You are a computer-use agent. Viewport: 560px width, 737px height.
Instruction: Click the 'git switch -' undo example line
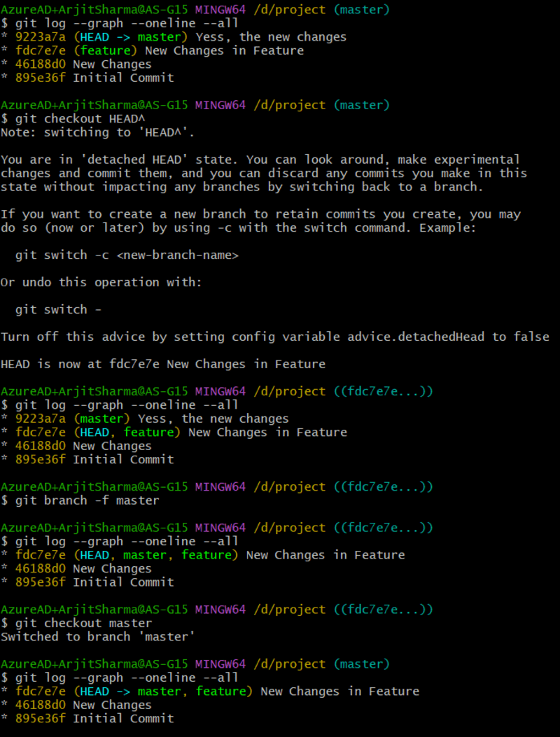click(x=58, y=310)
